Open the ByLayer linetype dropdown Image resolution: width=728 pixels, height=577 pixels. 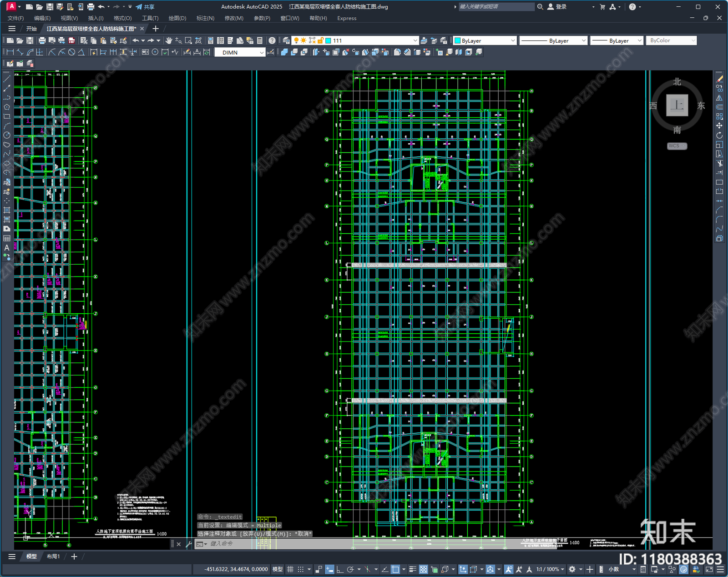[584, 40]
